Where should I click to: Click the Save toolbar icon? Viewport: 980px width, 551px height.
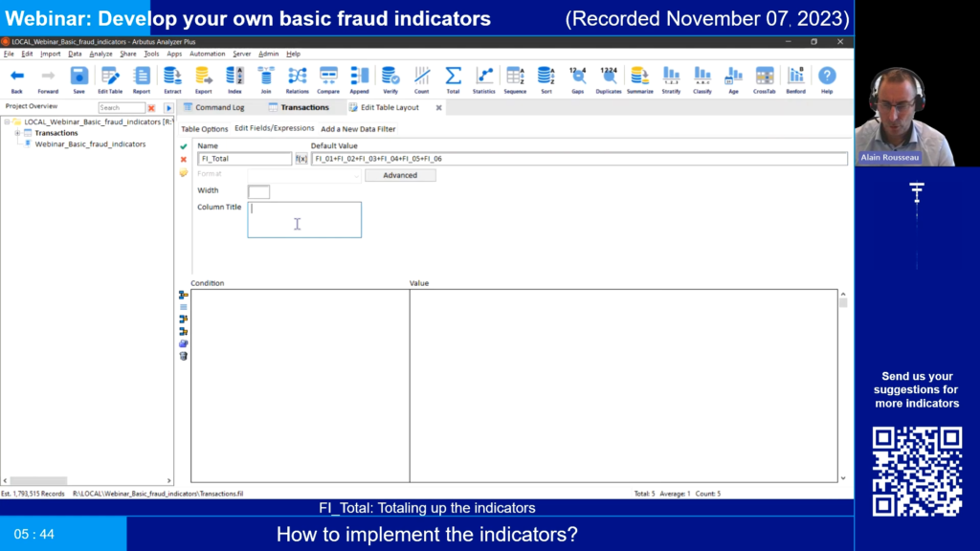(x=78, y=80)
